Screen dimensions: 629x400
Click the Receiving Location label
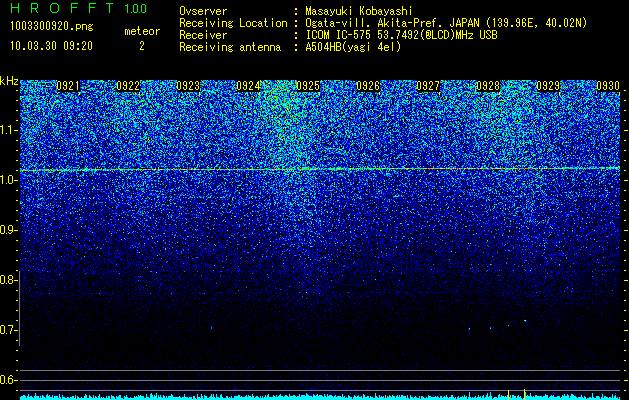(x=233, y=23)
